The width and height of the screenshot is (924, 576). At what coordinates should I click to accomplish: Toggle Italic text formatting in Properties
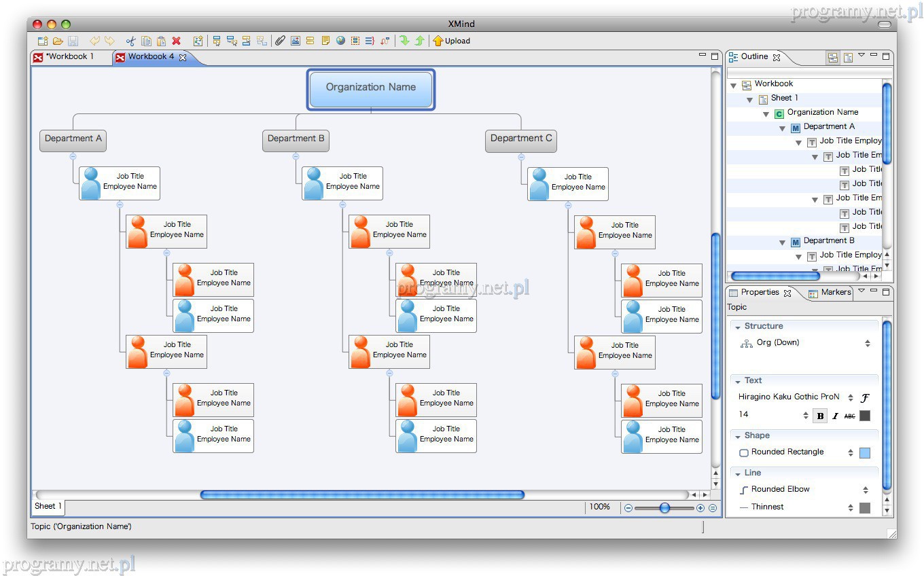pyautogui.click(x=835, y=416)
